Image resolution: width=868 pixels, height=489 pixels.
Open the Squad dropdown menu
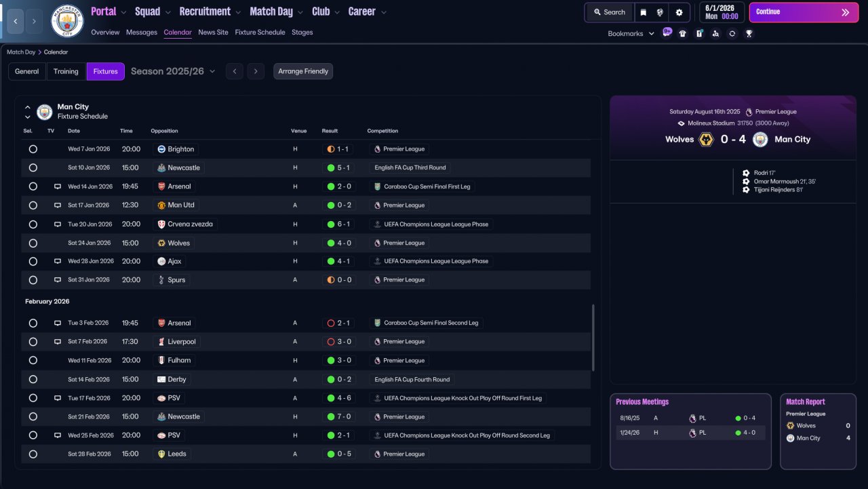(153, 12)
